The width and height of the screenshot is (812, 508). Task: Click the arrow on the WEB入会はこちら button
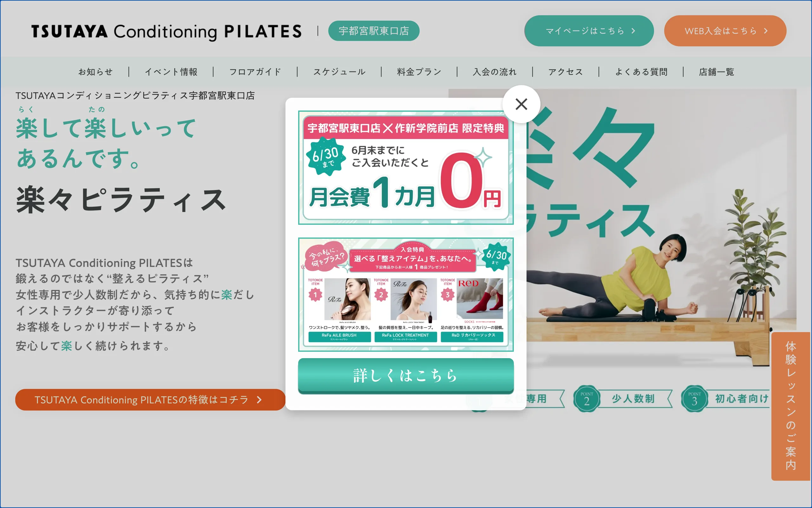[x=766, y=31]
